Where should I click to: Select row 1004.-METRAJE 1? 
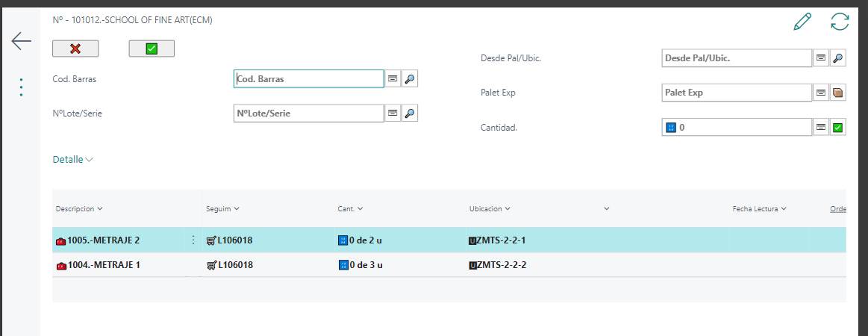point(449,264)
